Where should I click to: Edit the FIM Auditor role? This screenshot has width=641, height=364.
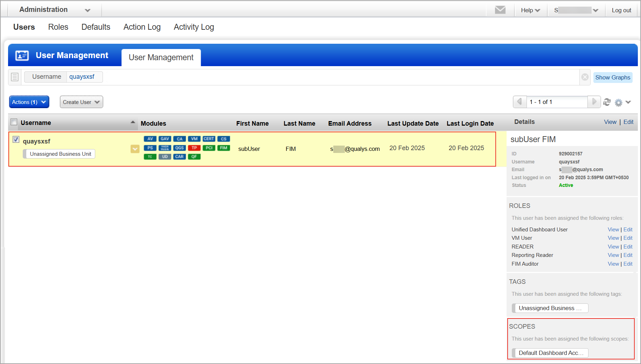(628, 264)
